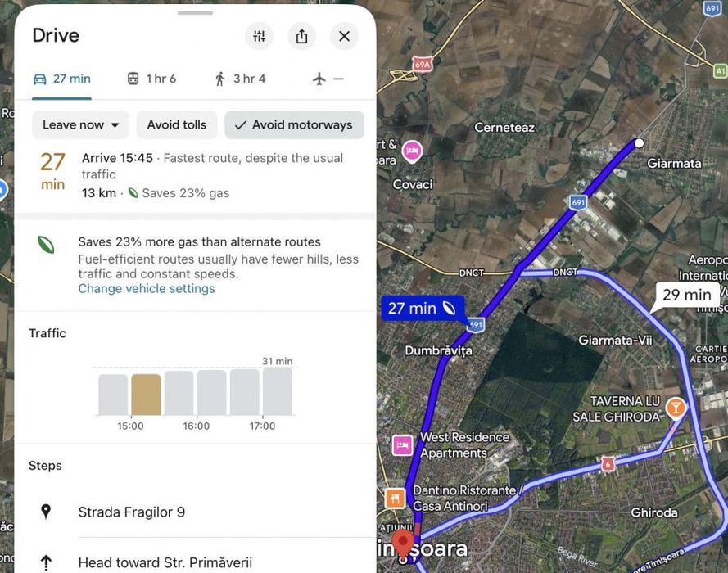The height and width of the screenshot is (573, 728).
Task: Switch to transit 1 hr 6 tab
Action: click(151, 79)
